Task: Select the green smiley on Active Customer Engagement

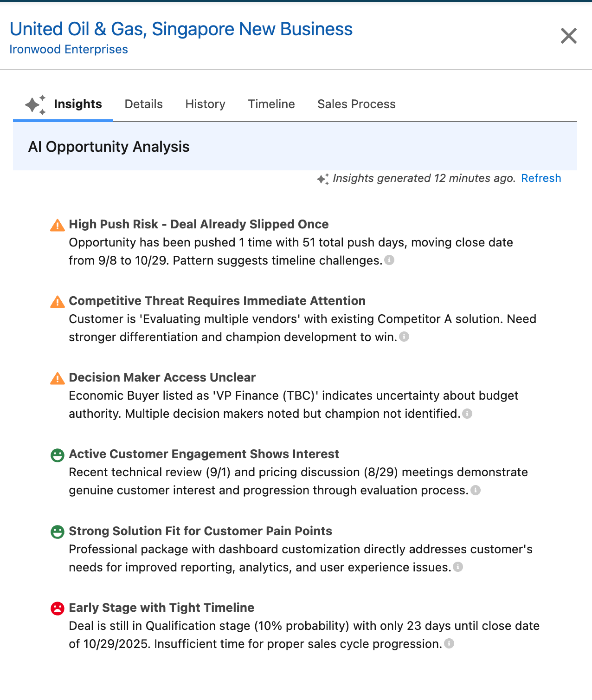Action: coord(57,455)
